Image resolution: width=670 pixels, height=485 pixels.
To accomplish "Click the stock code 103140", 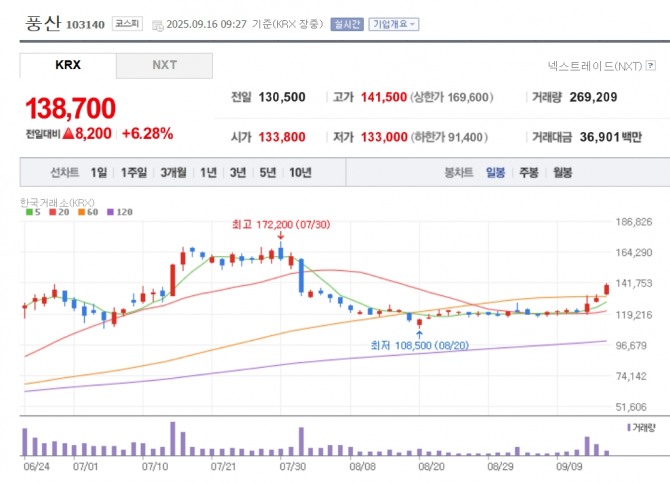I will (x=85, y=25).
